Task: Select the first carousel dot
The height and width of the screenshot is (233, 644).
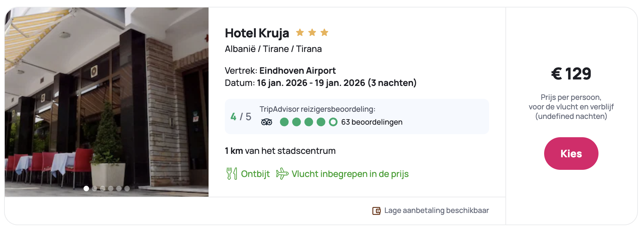Action: (x=86, y=189)
